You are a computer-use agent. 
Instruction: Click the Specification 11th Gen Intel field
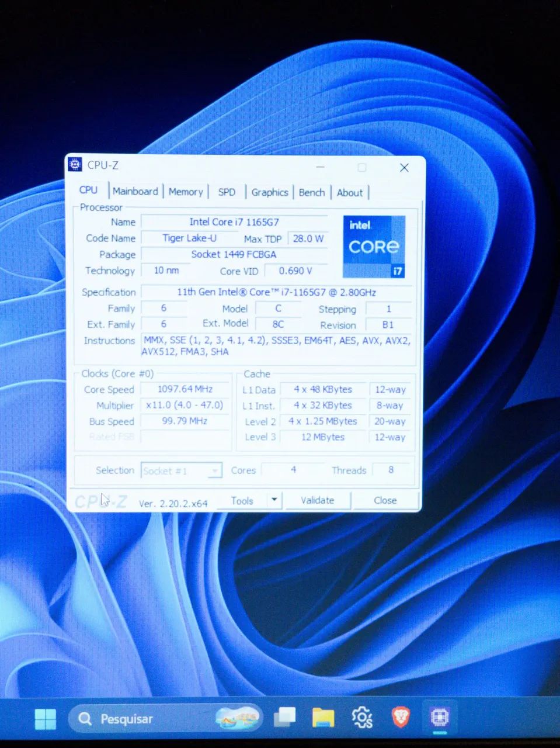tap(277, 292)
